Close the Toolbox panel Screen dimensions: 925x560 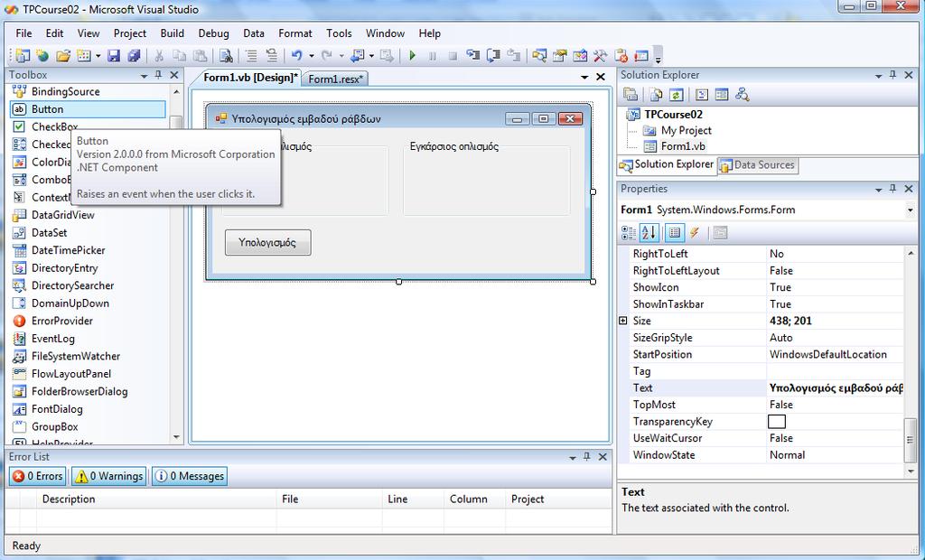[174, 75]
